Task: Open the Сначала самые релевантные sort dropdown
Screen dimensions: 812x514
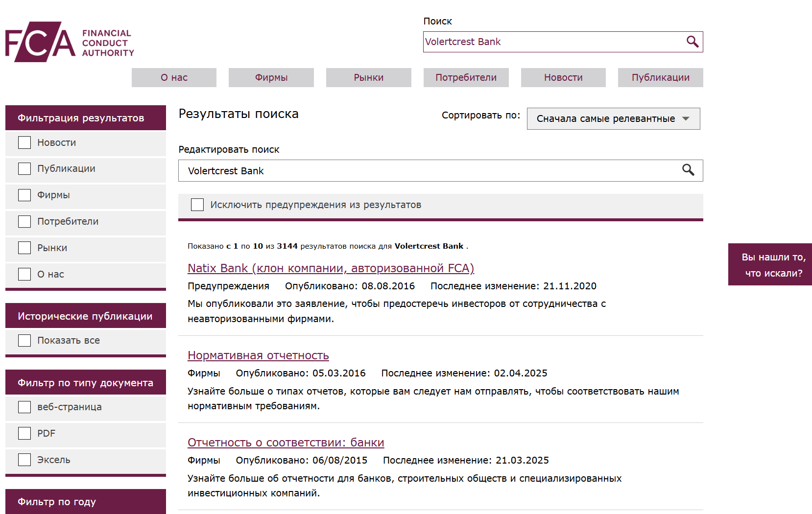Action: (x=613, y=118)
